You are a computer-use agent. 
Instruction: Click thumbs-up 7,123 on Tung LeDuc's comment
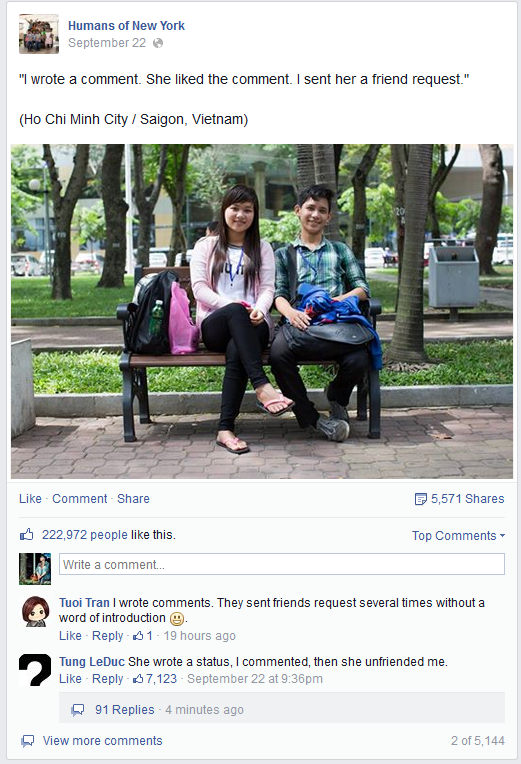(x=155, y=678)
